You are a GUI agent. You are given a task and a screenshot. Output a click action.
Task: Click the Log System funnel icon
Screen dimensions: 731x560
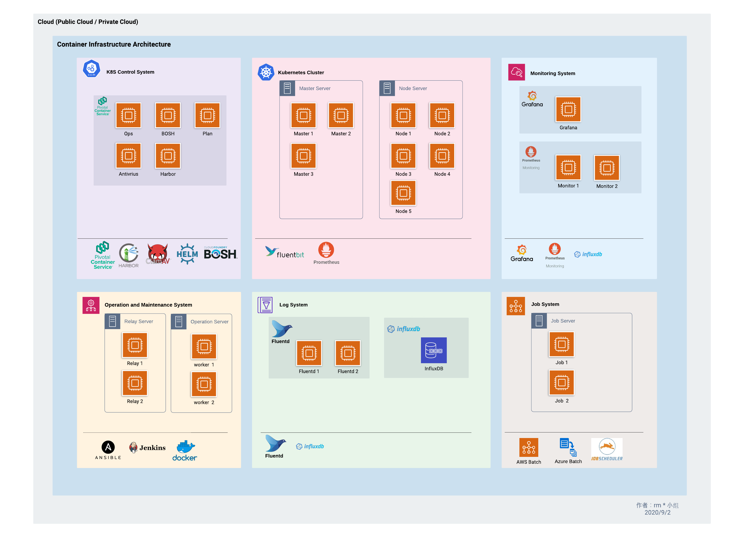[265, 305]
